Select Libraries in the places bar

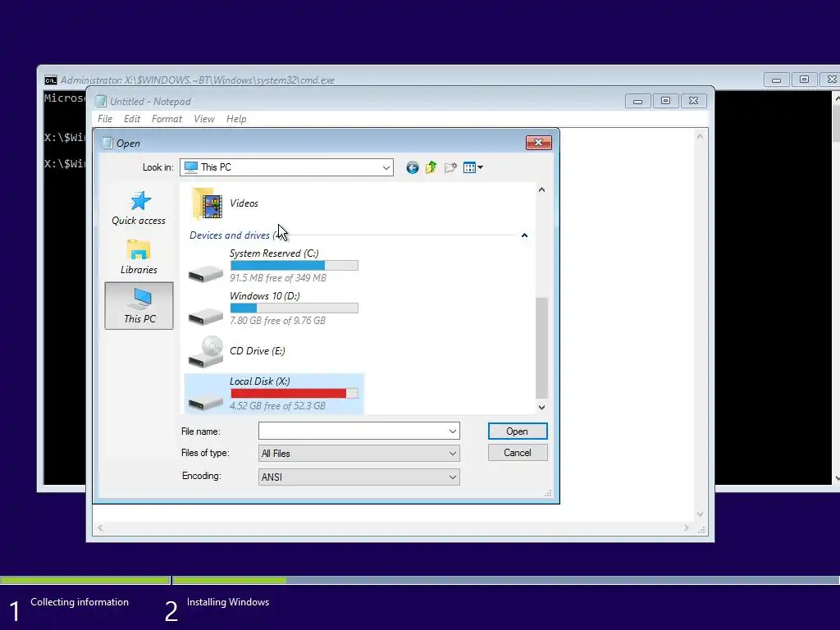pos(139,257)
